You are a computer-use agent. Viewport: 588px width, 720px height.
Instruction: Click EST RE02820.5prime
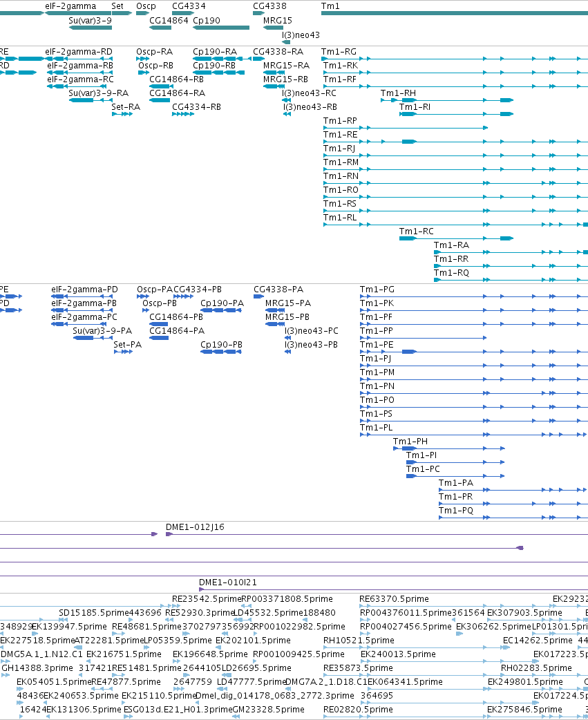(358, 710)
